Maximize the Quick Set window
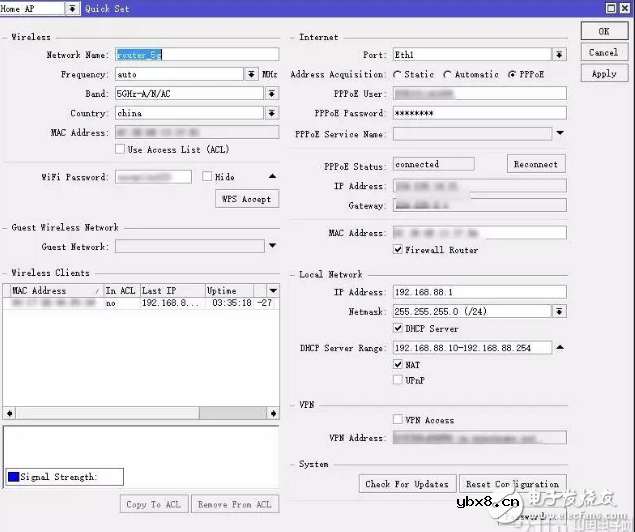This screenshot has width=635, height=532. [x=611, y=8]
